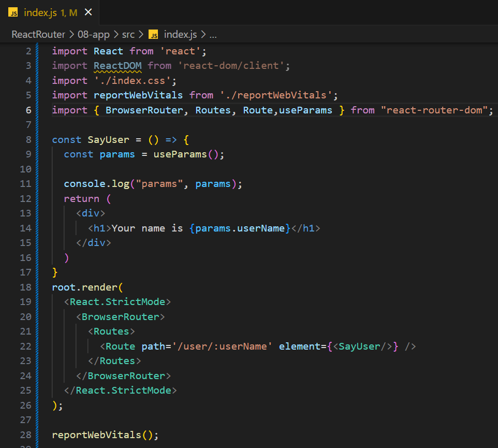Click './index.css' import string
This screenshot has width=498, height=448.
pyautogui.click(x=133, y=81)
